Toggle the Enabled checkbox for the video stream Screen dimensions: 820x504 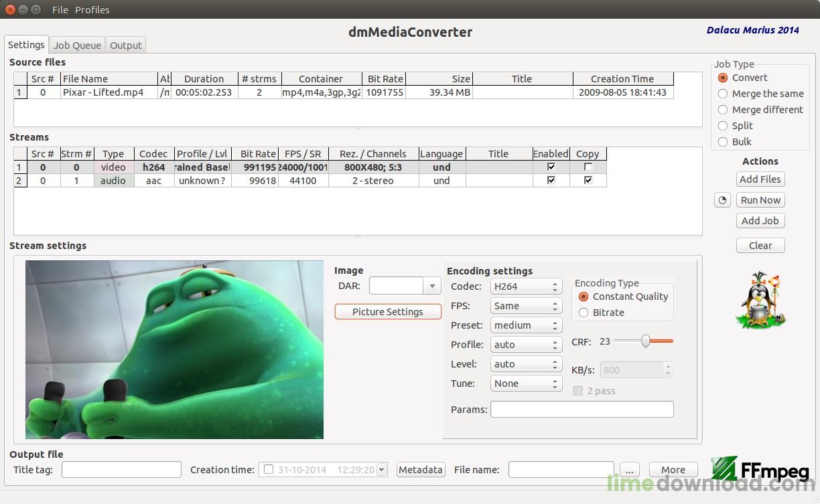[x=551, y=167]
